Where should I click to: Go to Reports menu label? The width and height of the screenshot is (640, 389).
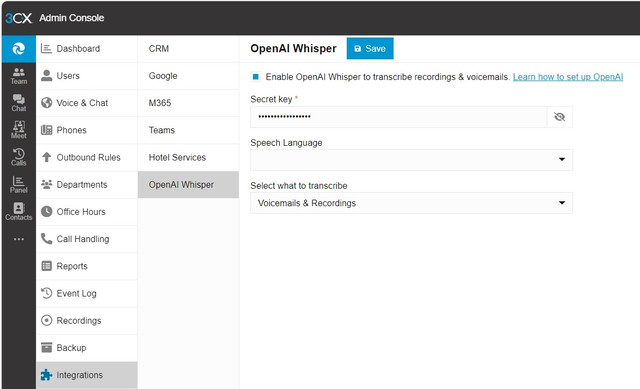[72, 266]
